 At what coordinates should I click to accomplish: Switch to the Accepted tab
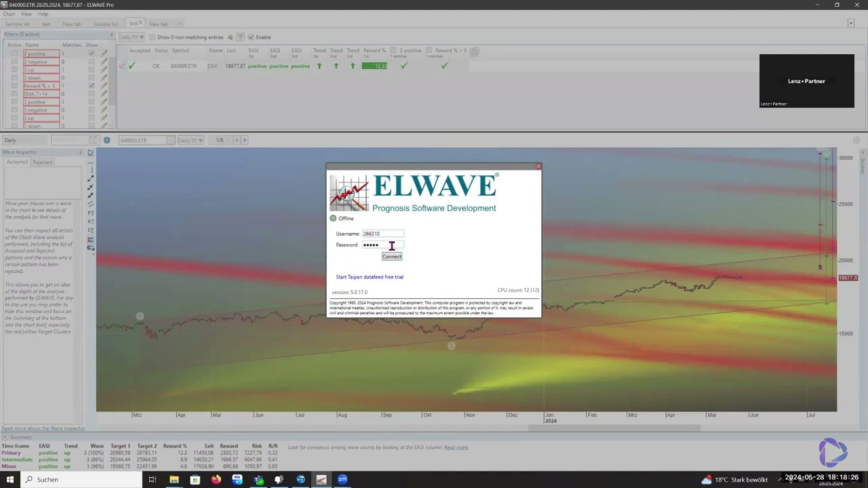coord(17,162)
